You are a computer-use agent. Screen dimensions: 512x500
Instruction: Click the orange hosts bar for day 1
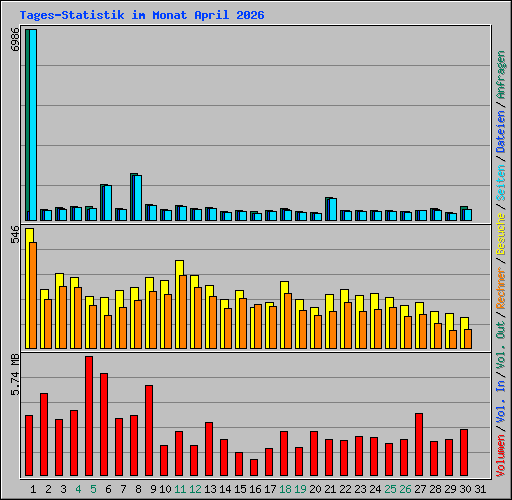pyautogui.click(x=33, y=296)
